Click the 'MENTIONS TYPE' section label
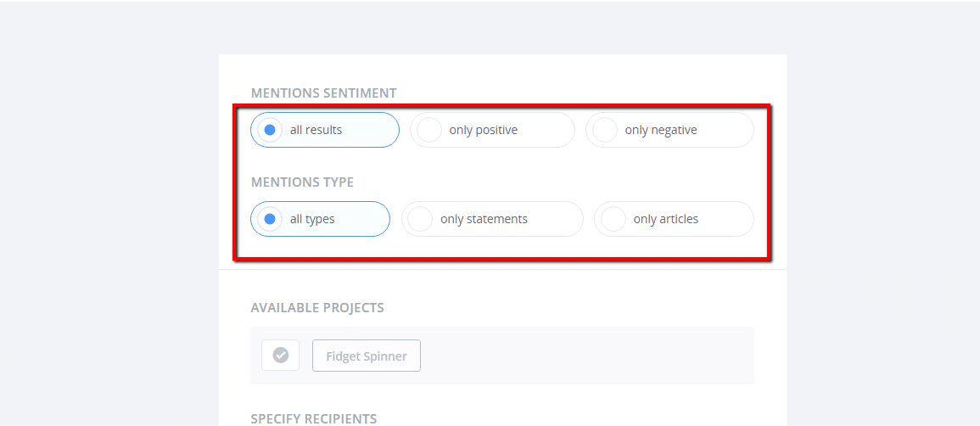Viewport: 980px width, 426px height. click(302, 182)
